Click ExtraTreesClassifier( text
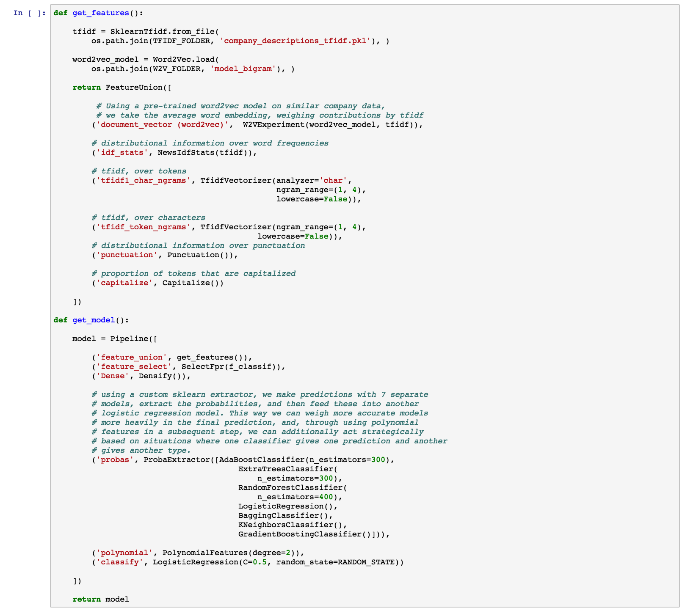 [288, 469]
